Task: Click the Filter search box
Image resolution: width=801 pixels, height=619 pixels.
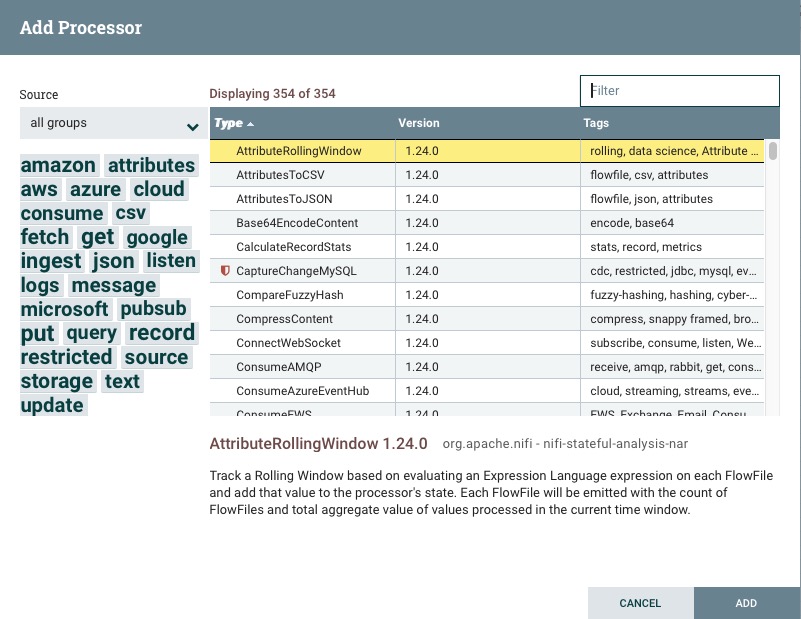Action: point(679,90)
